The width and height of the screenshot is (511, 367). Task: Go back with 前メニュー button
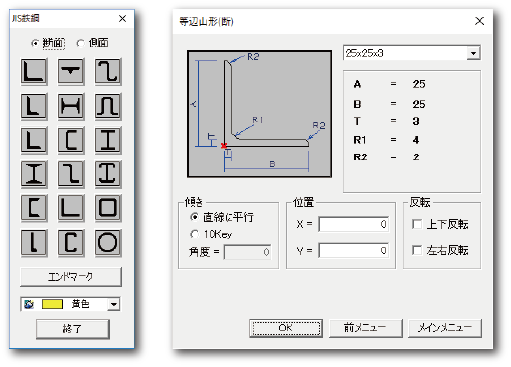[x=365, y=328]
